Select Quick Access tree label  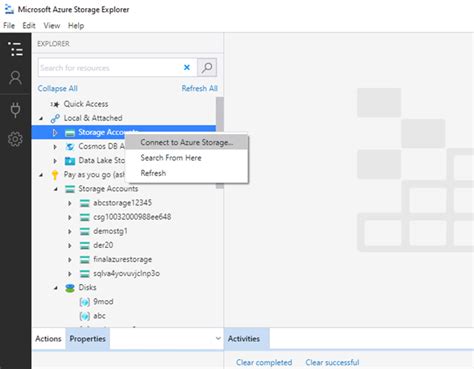pyautogui.click(x=86, y=104)
